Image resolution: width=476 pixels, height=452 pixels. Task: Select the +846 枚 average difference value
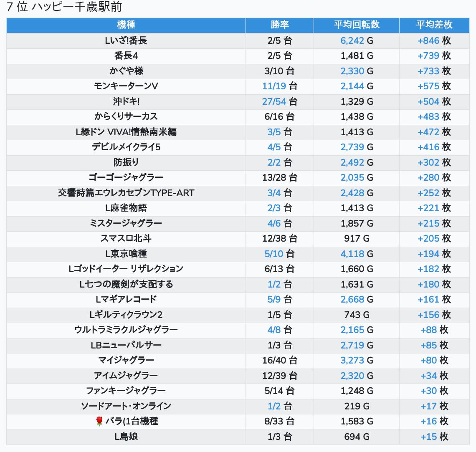pyautogui.click(x=434, y=40)
